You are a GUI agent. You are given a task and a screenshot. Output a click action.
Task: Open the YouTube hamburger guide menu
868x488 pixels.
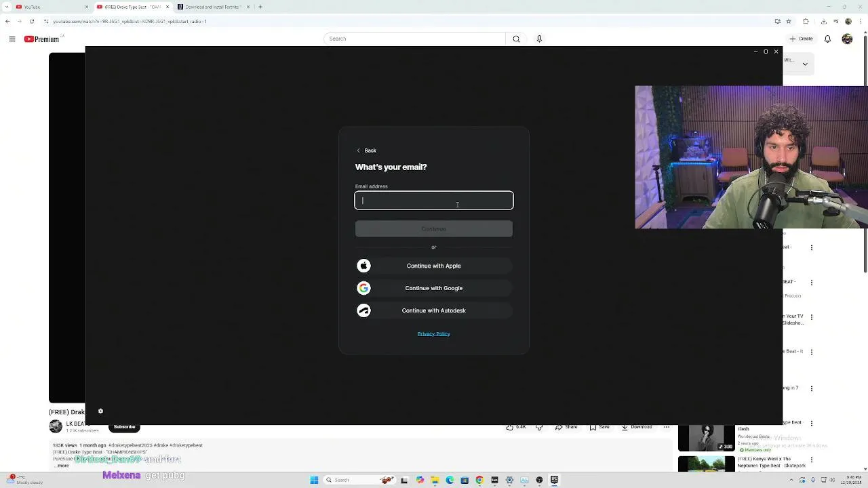tap(12, 39)
